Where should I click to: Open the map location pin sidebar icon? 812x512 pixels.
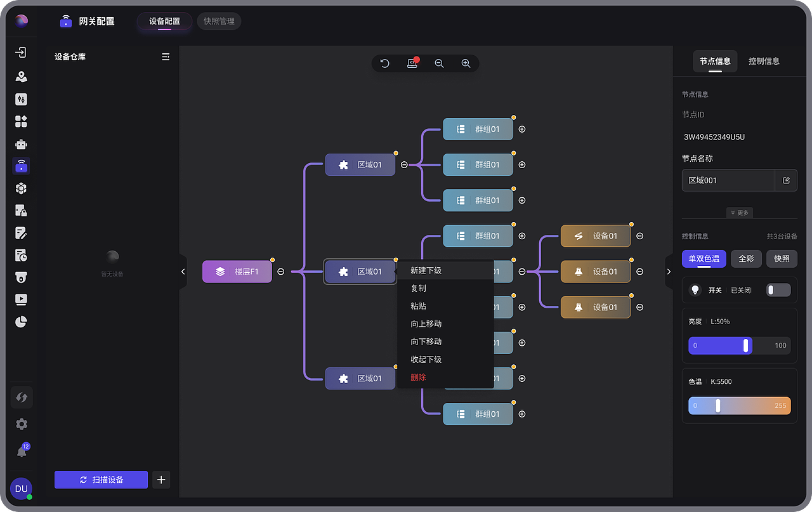pos(22,77)
